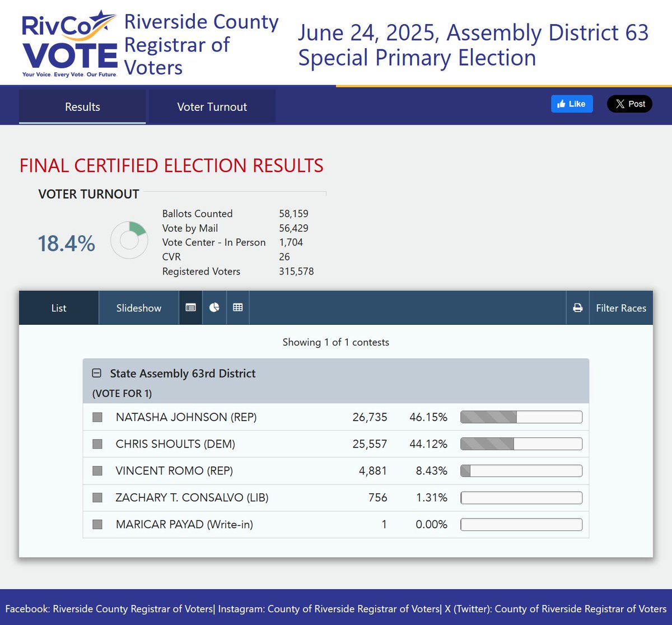This screenshot has width=672, height=625.
Task: Click Vincent Romo's 8.43% progress bar
Action: click(x=521, y=471)
